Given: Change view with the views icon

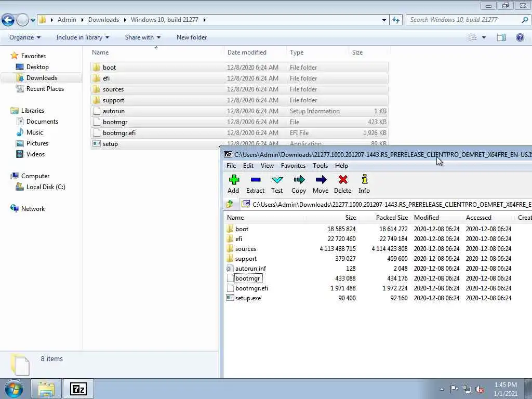Looking at the screenshot, I should point(473,37).
